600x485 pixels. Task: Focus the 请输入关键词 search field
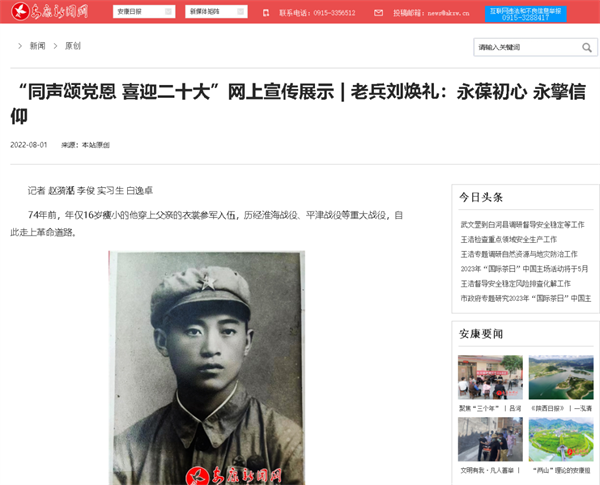coord(527,47)
